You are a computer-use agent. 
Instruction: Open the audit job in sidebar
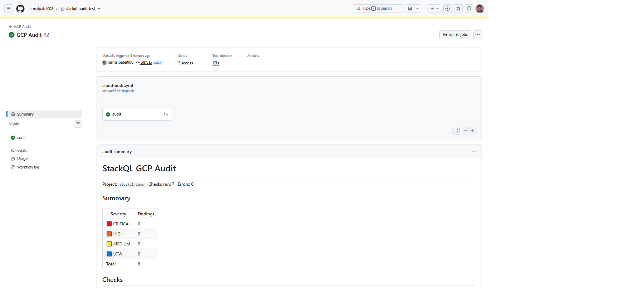point(44,138)
